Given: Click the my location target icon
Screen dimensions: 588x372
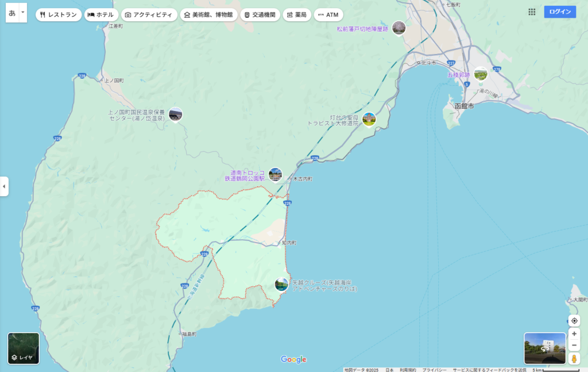Looking at the screenshot, I should point(574,321).
